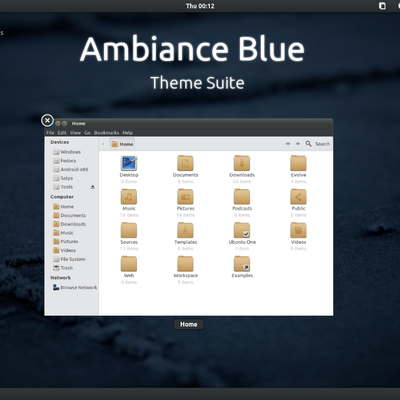The height and width of the screenshot is (400, 400).
Task: Open the Podcasts folder
Action: [x=242, y=197]
